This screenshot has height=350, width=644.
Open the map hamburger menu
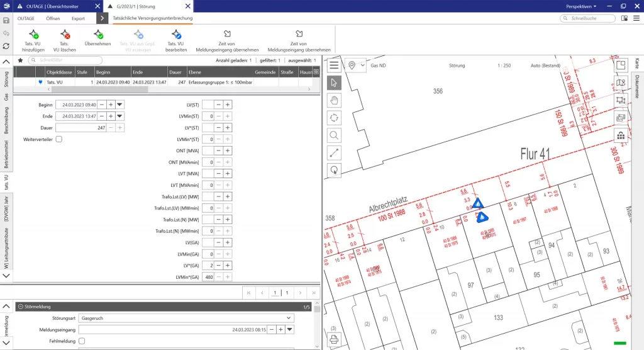(x=334, y=65)
